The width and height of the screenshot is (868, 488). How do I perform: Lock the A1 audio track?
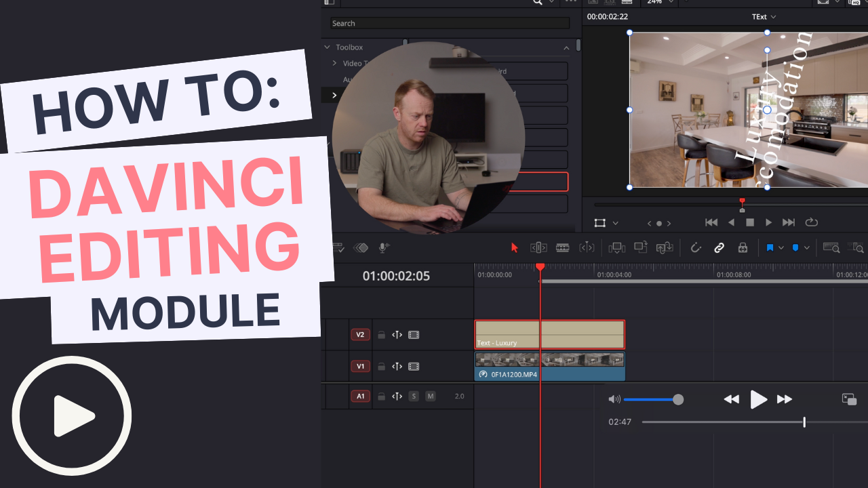click(x=381, y=396)
